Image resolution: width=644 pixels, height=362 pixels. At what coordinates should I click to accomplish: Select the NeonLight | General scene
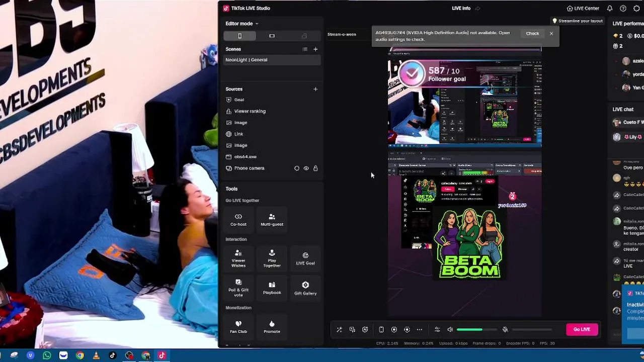click(272, 60)
